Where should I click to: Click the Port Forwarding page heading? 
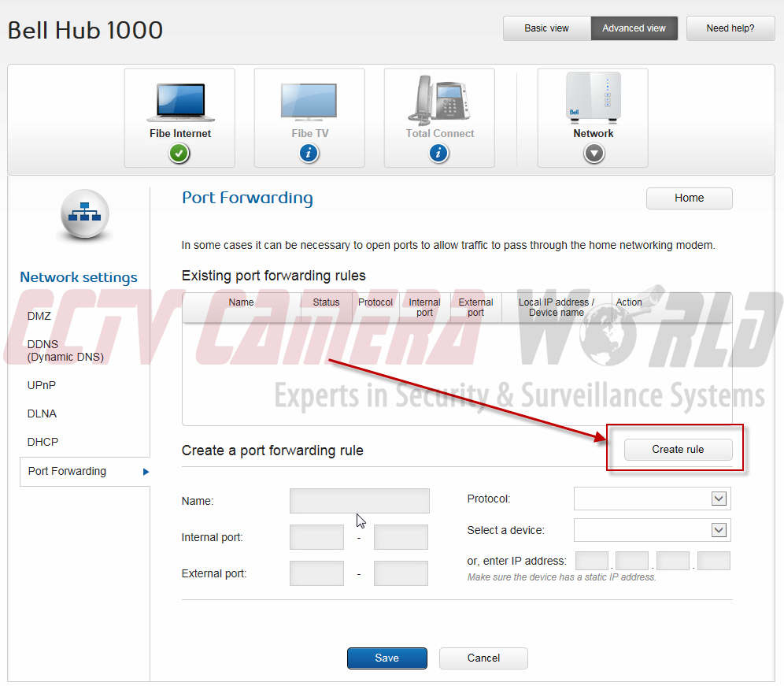point(247,198)
